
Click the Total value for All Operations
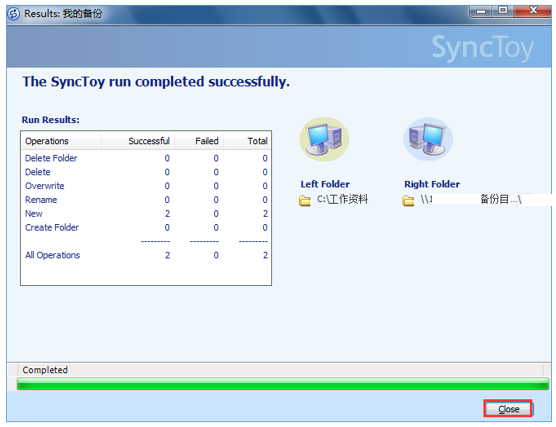click(265, 255)
